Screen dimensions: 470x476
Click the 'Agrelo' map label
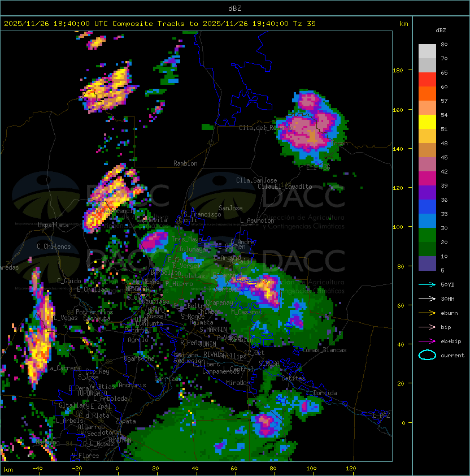pos(138,340)
